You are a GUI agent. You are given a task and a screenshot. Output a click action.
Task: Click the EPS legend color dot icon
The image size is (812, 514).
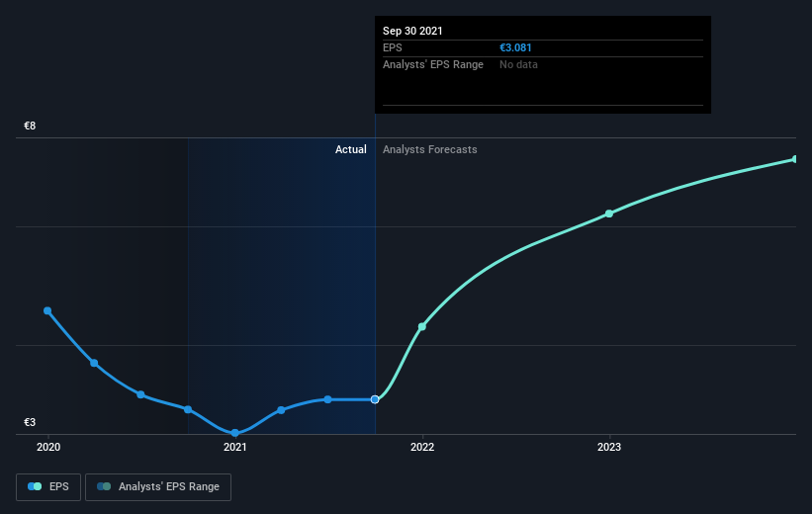click(x=35, y=486)
